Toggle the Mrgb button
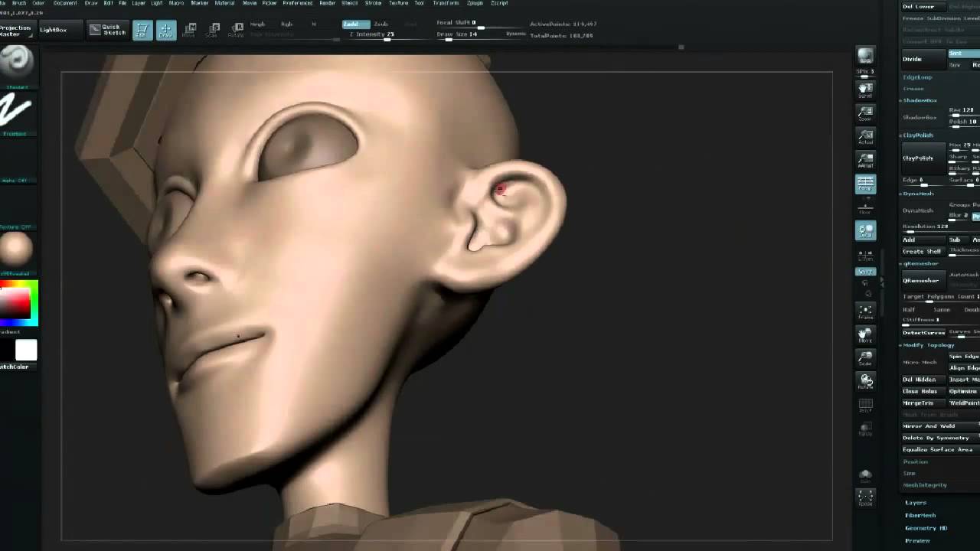 [257, 24]
